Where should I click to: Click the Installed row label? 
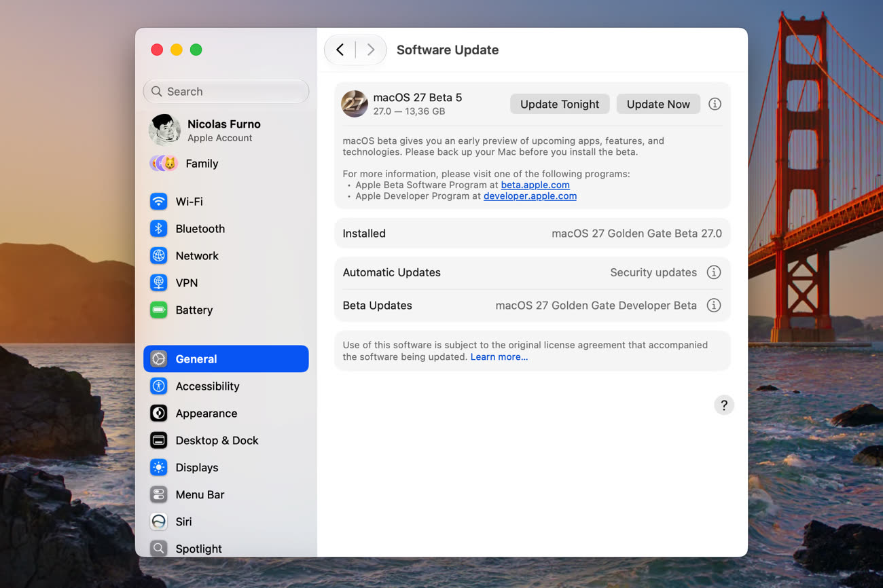(x=364, y=233)
